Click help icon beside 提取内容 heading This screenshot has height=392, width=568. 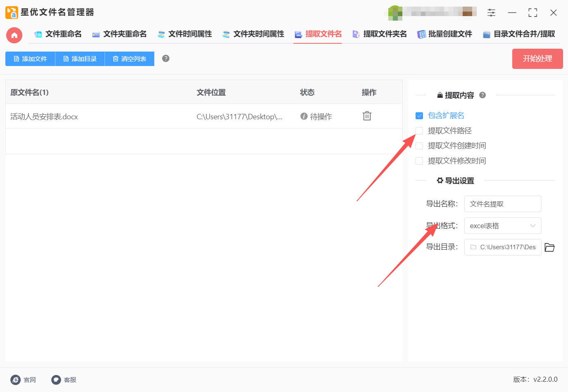coord(482,95)
